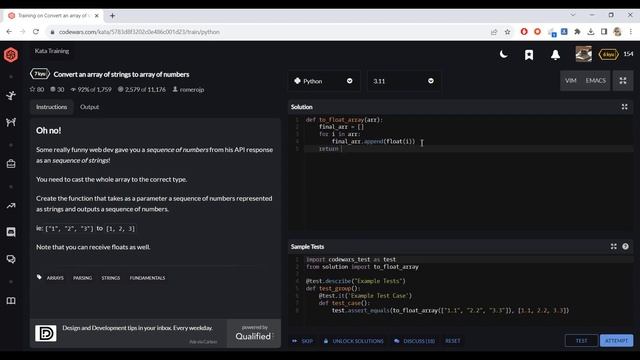Click the browser back arrow
This screenshot has width=640, height=360.
(9, 31)
